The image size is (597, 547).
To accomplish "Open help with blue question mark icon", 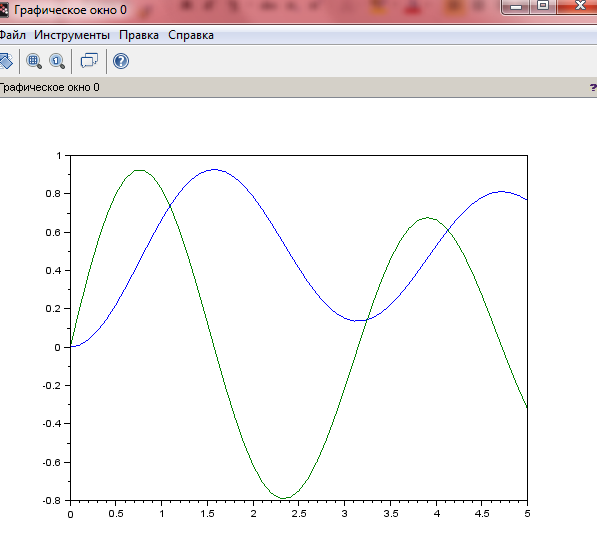I will pyautogui.click(x=121, y=61).
